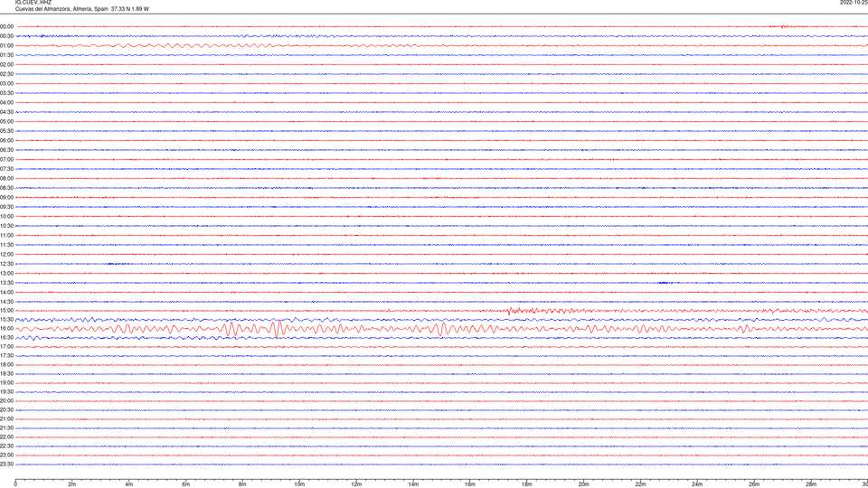Click the 06:00 trace time label
Image resolution: width=868 pixels, height=488 pixels.
point(6,141)
